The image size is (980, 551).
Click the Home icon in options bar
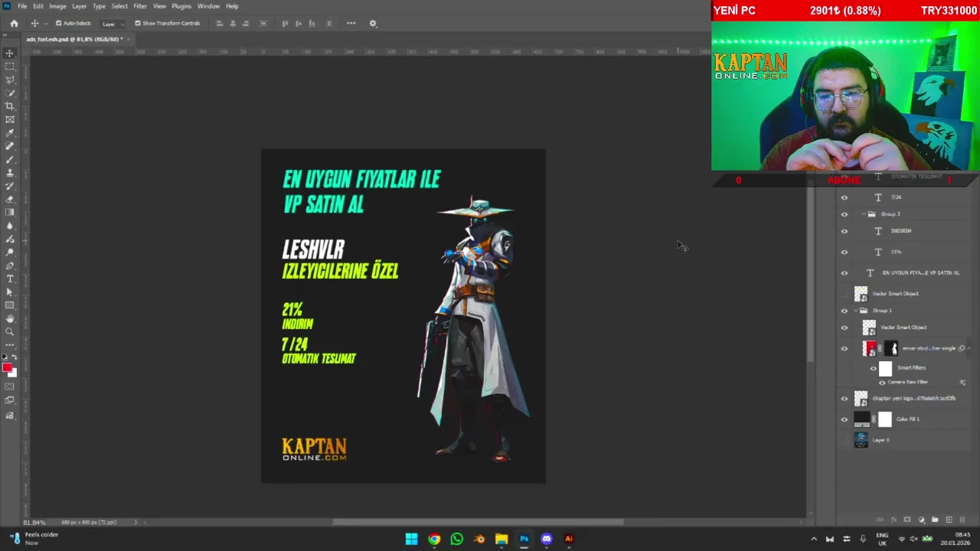(x=14, y=23)
